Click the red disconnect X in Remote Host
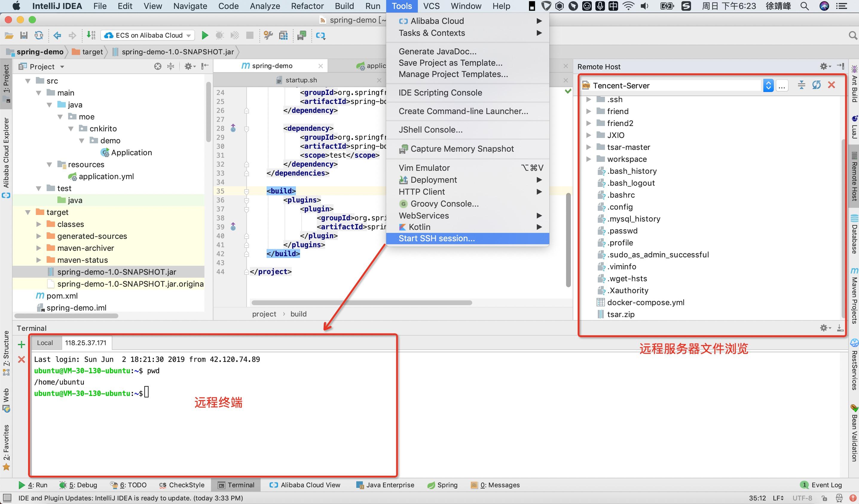Image resolution: width=859 pixels, height=504 pixels. pyautogui.click(x=832, y=85)
